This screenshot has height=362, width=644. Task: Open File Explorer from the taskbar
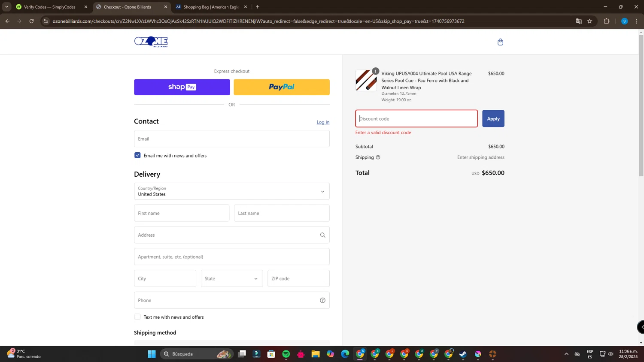point(316,354)
